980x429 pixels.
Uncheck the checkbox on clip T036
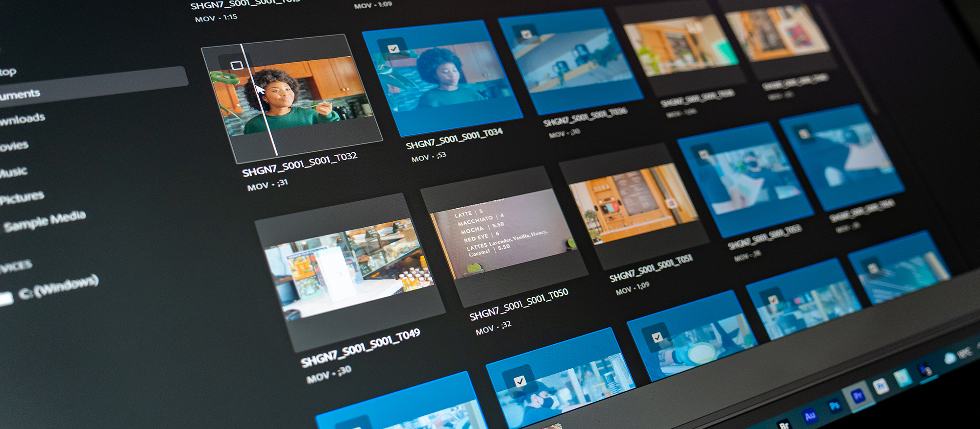pyautogui.click(x=526, y=34)
